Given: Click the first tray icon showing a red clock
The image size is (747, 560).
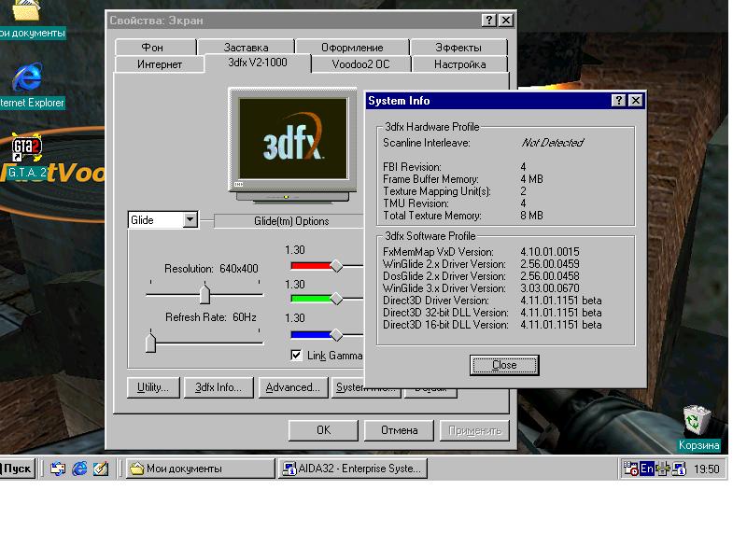Looking at the screenshot, I should pos(631,469).
